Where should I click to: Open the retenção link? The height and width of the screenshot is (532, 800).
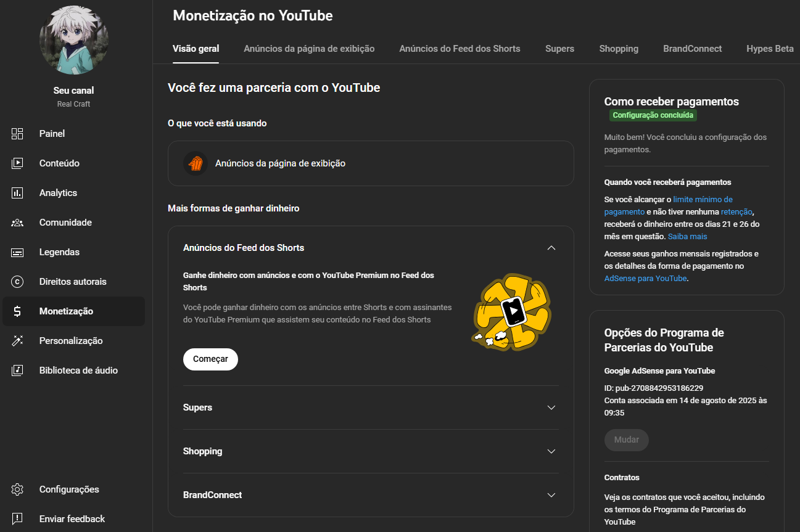click(736, 211)
